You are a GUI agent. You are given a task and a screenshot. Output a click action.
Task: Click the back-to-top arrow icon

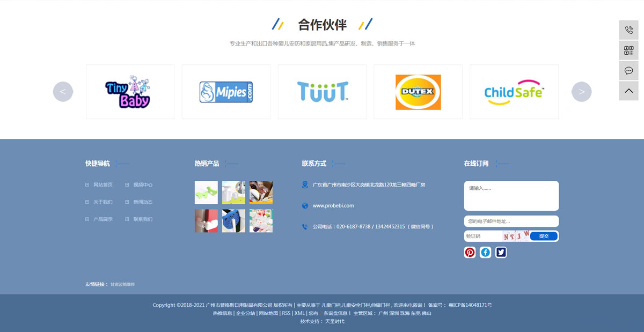pos(628,91)
